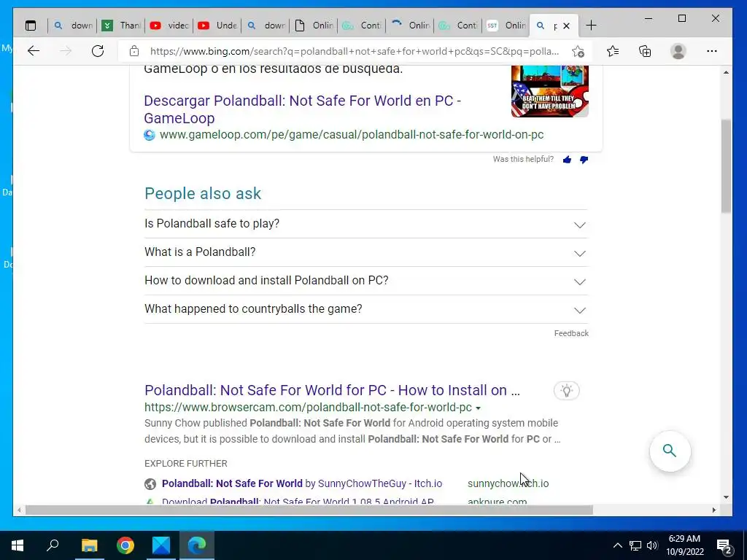Close the active search tab
This screenshot has height=560, width=747.
[566, 26]
